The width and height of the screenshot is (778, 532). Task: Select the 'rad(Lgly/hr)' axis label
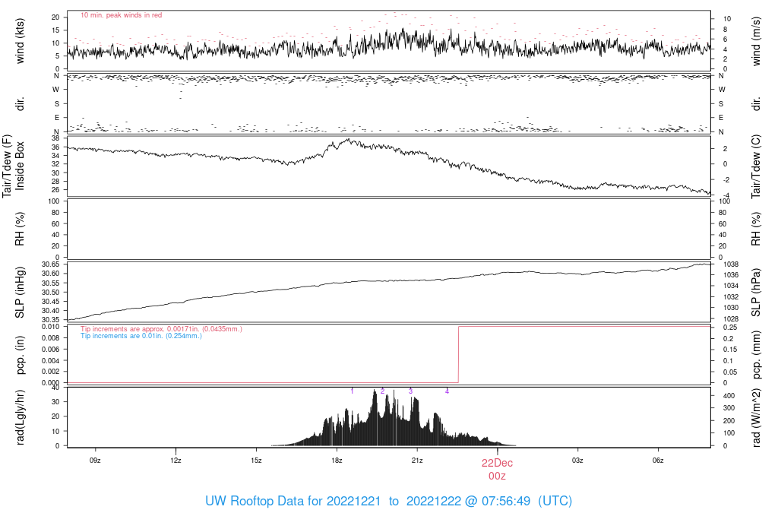(x=20, y=417)
